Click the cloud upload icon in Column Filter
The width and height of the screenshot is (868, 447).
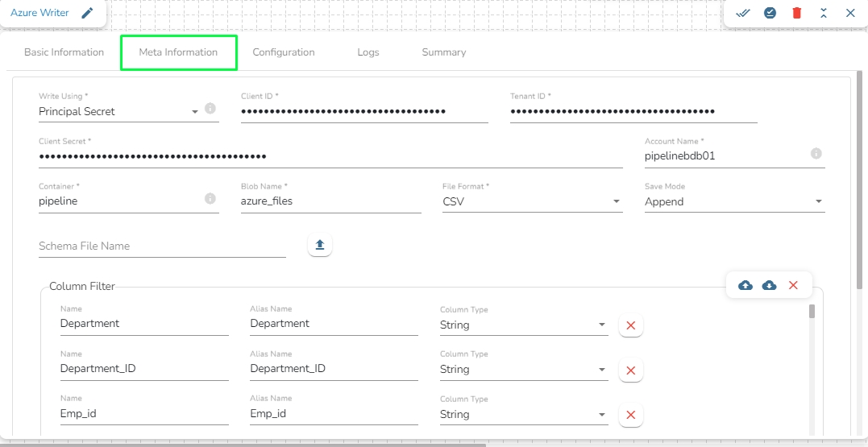tap(745, 285)
